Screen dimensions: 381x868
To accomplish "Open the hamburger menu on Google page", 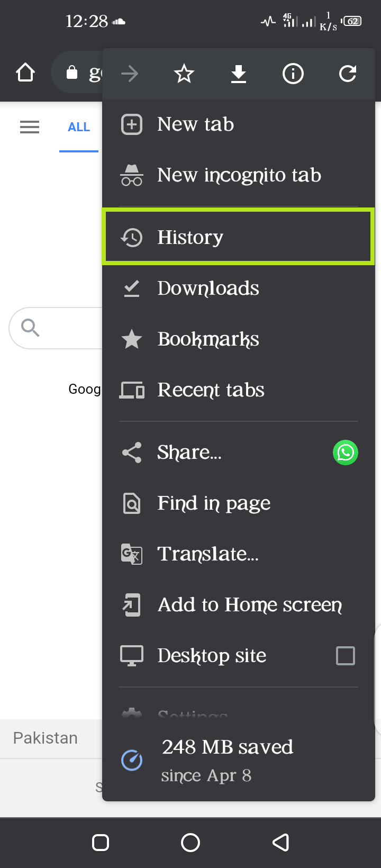I will [30, 127].
